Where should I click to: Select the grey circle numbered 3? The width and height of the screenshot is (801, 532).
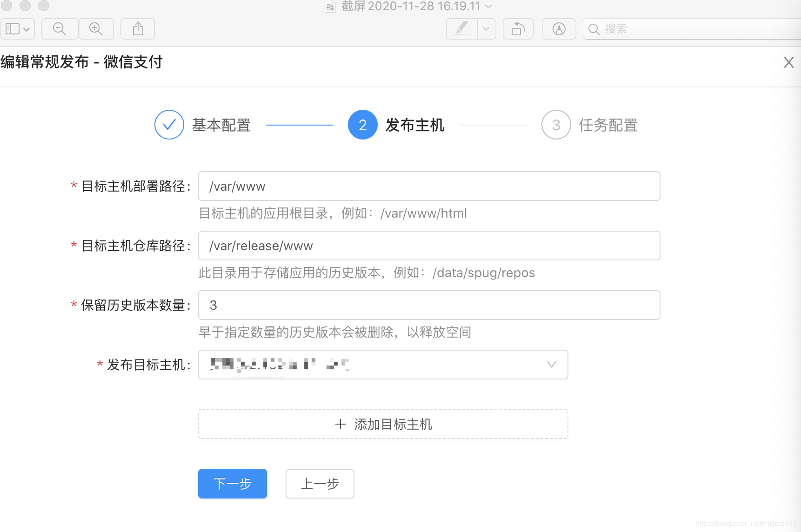pyautogui.click(x=556, y=125)
